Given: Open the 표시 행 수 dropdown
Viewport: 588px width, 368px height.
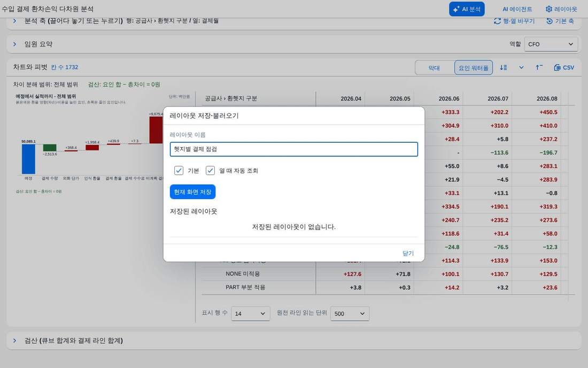Looking at the screenshot, I should coord(251,313).
